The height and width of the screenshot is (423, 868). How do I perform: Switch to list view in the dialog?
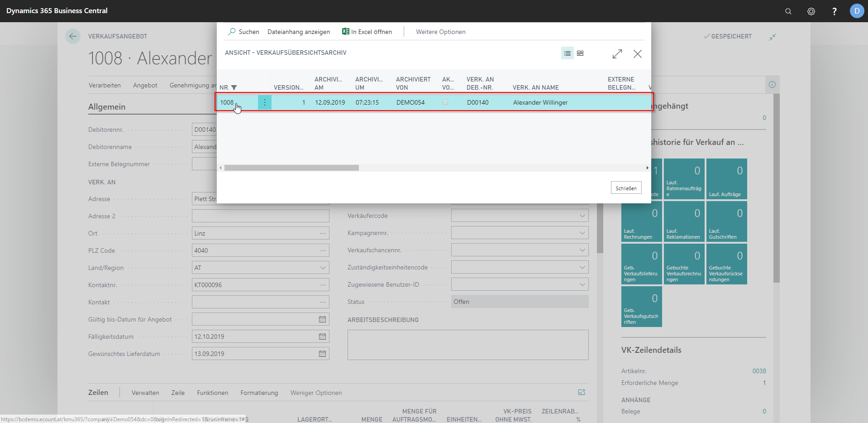click(567, 53)
